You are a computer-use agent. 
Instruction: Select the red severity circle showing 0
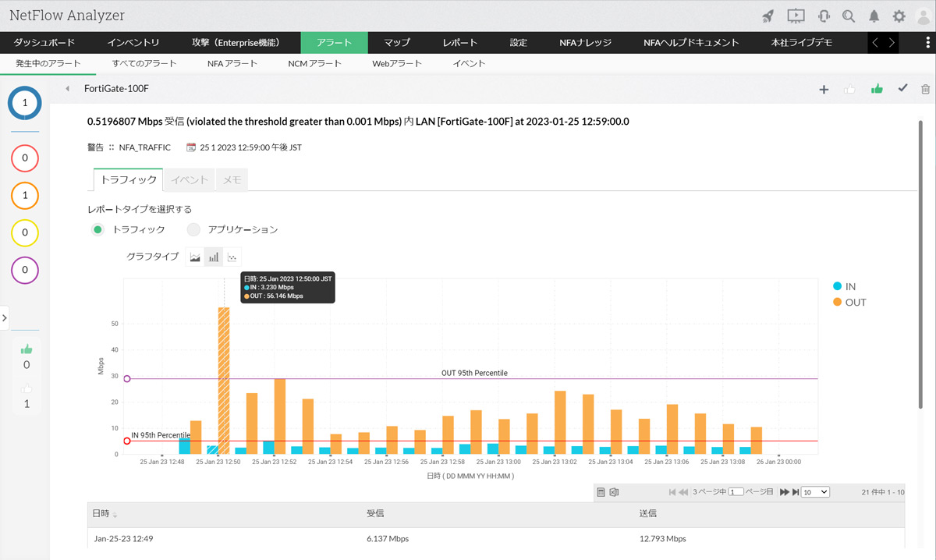click(x=25, y=158)
